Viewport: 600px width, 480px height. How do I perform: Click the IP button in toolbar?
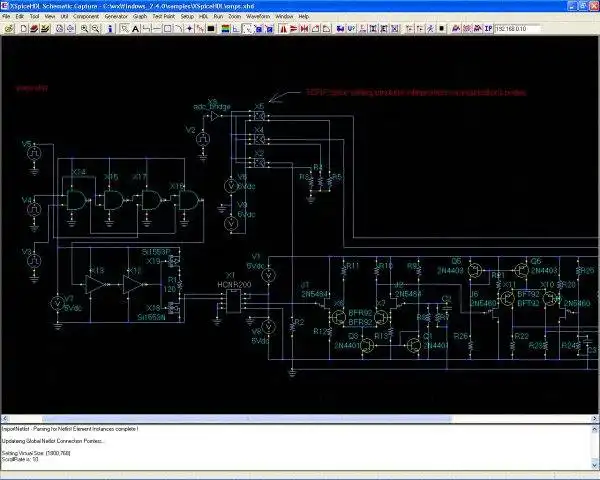pos(488,29)
